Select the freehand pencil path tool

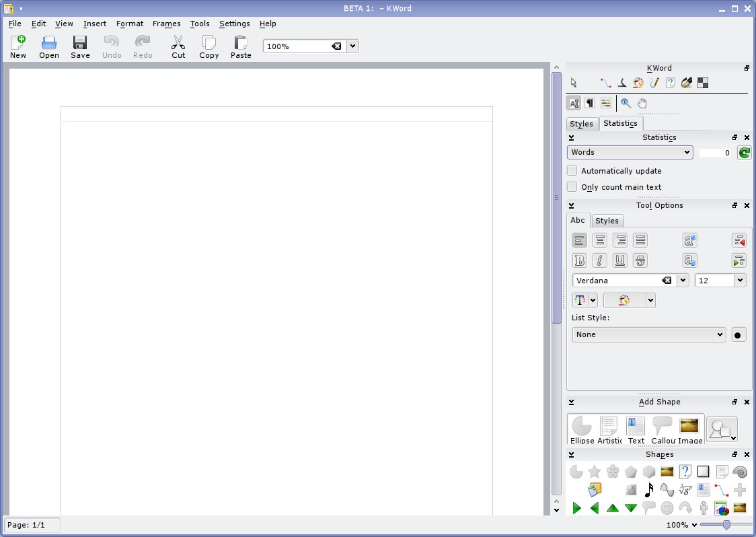[x=654, y=83]
